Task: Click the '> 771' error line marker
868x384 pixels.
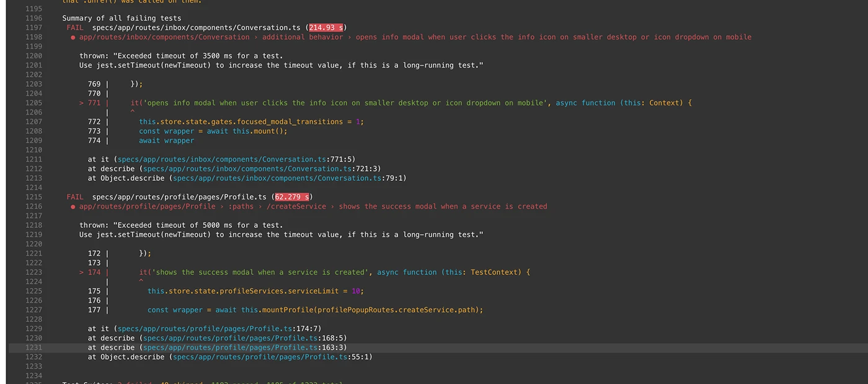Action: pos(90,103)
